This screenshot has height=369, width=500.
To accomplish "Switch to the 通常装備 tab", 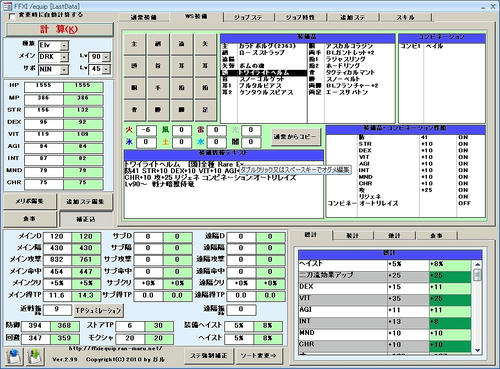I will [144, 17].
